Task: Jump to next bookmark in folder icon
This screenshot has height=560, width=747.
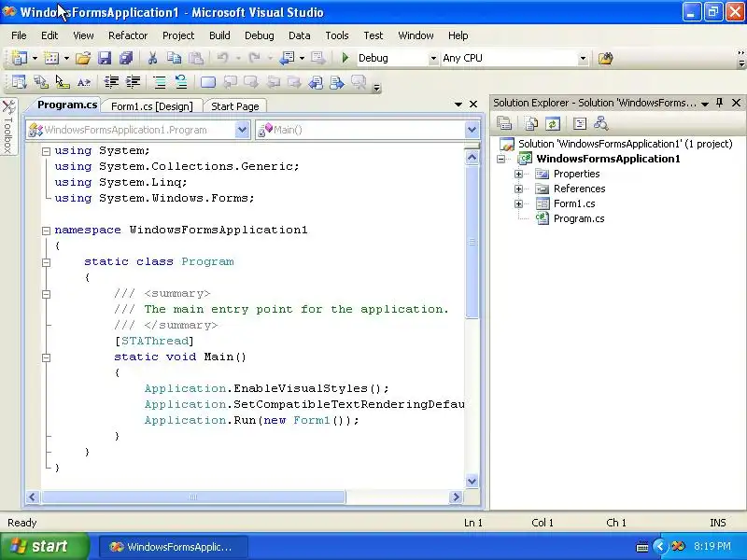Action: [294, 82]
